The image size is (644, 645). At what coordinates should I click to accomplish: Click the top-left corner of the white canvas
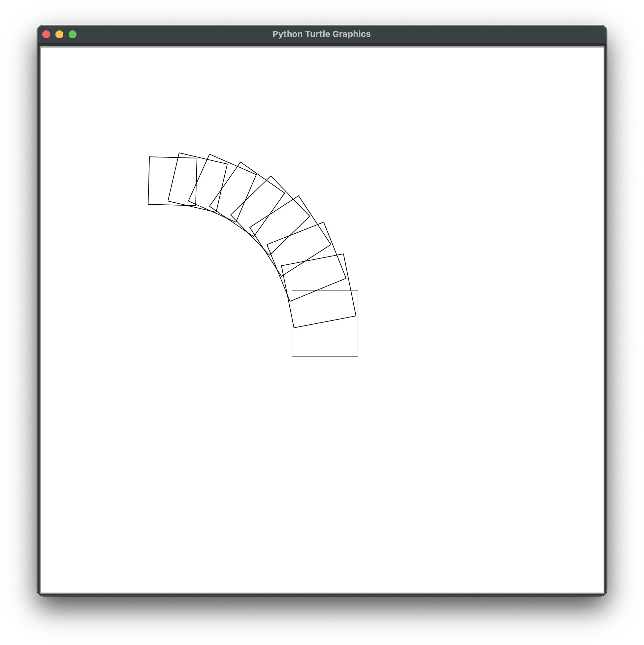coord(41,48)
